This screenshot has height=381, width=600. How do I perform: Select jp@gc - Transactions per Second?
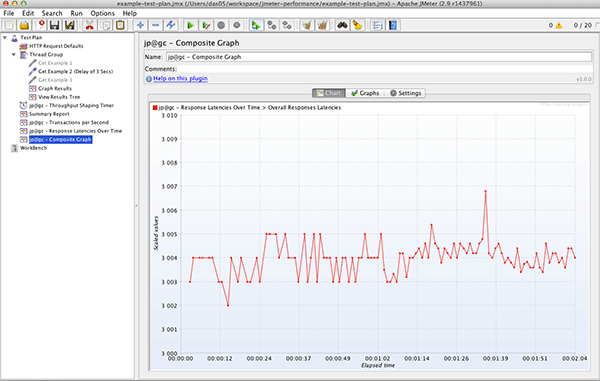pos(69,122)
